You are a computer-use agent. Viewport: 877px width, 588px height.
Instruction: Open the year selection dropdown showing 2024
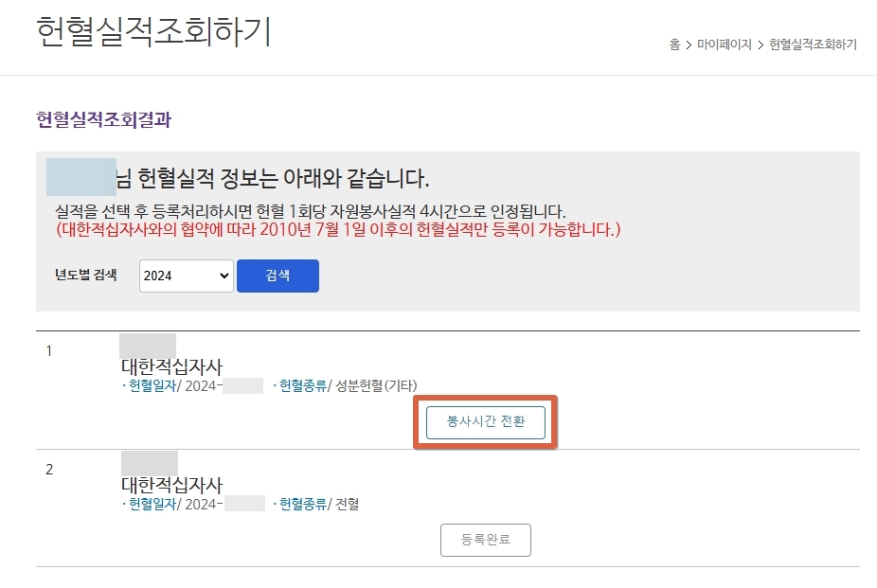pyautogui.click(x=186, y=276)
